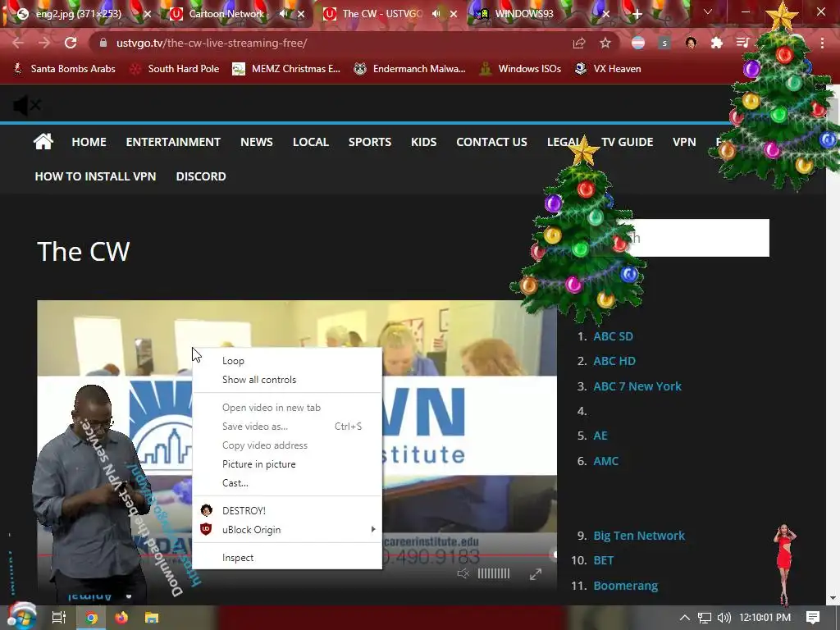Open the Extensions puzzle icon
The height and width of the screenshot is (630, 840).
point(717,43)
